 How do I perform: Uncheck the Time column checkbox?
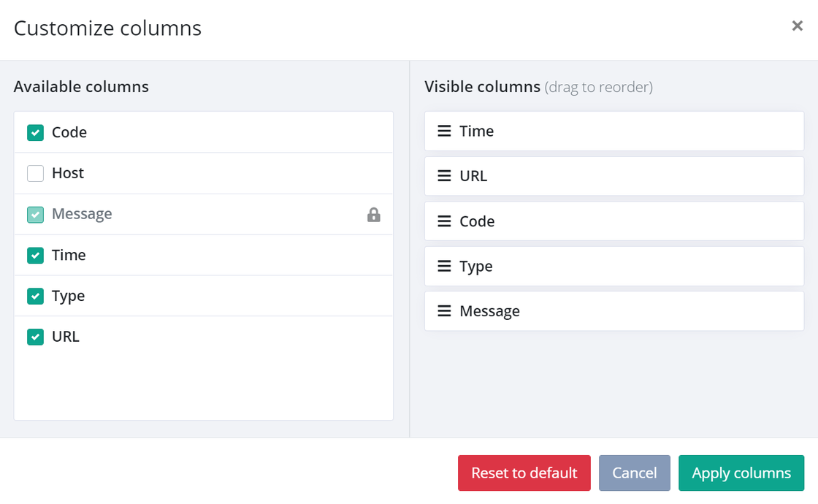(36, 255)
